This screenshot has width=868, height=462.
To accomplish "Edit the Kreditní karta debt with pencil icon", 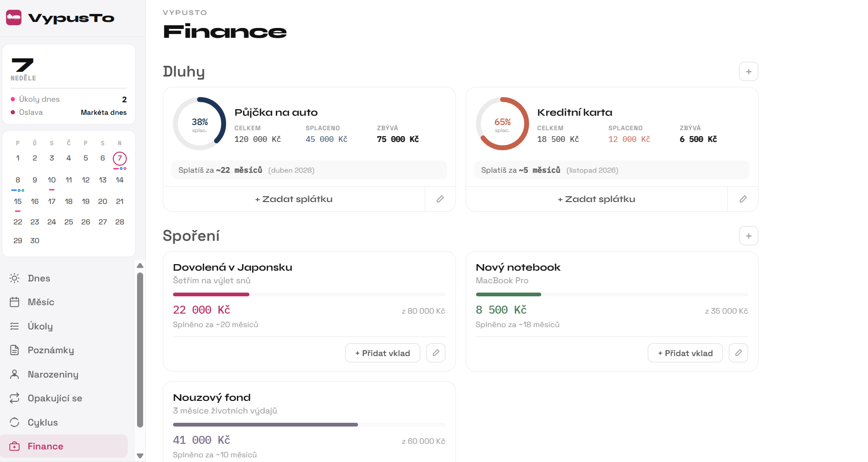I will coord(743,199).
